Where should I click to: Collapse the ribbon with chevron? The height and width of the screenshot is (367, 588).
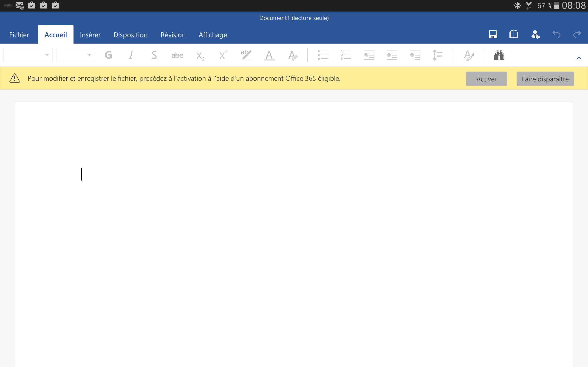tap(579, 58)
